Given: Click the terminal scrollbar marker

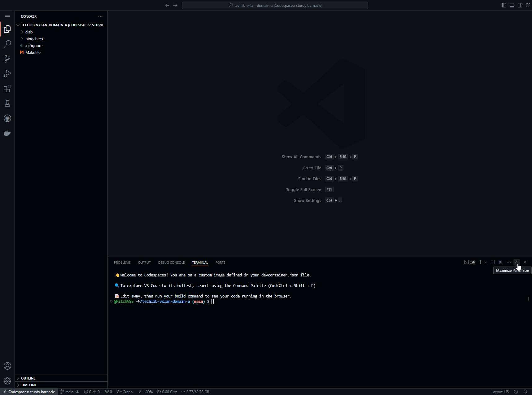Looking at the screenshot, I should [529, 299].
